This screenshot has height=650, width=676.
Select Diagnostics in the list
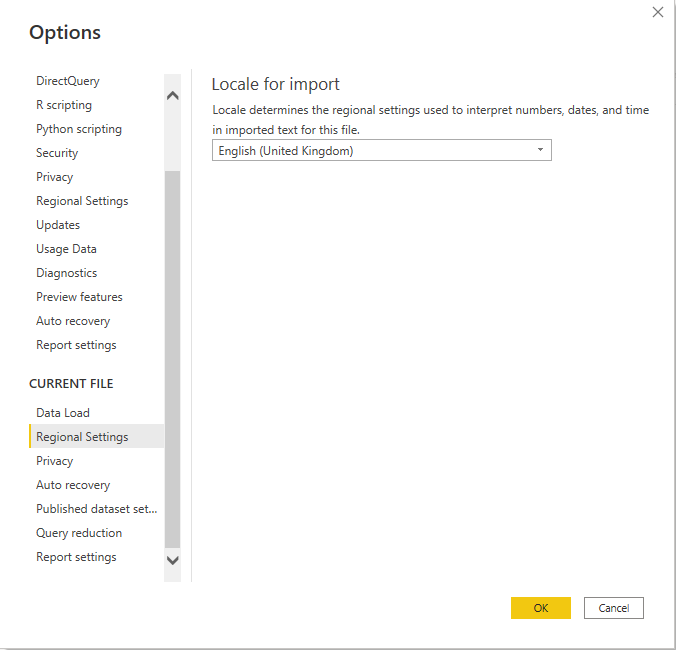(x=66, y=273)
